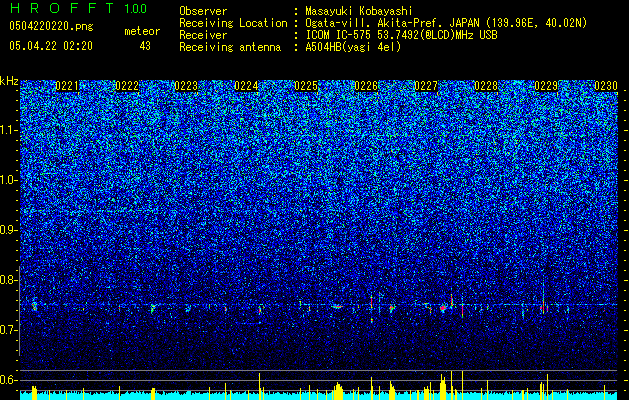This screenshot has width=629, height=400.
Task: Click time marker 0223
Action: click(x=187, y=86)
